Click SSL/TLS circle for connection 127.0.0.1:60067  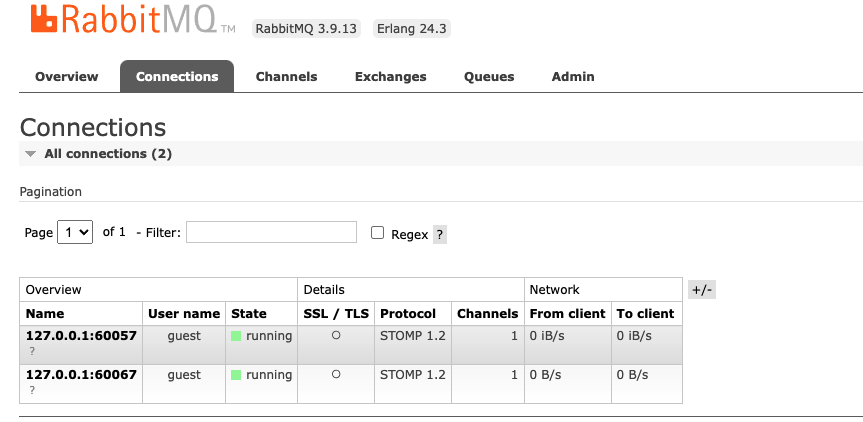(336, 375)
